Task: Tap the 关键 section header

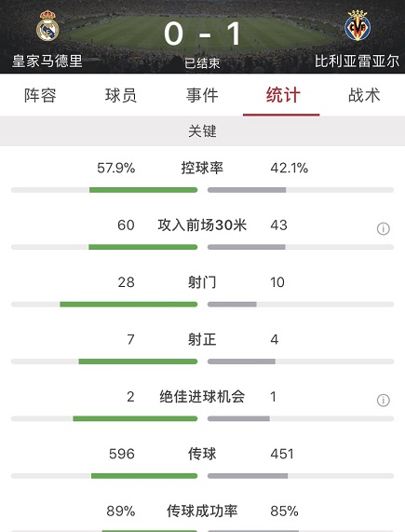Action: click(202, 131)
